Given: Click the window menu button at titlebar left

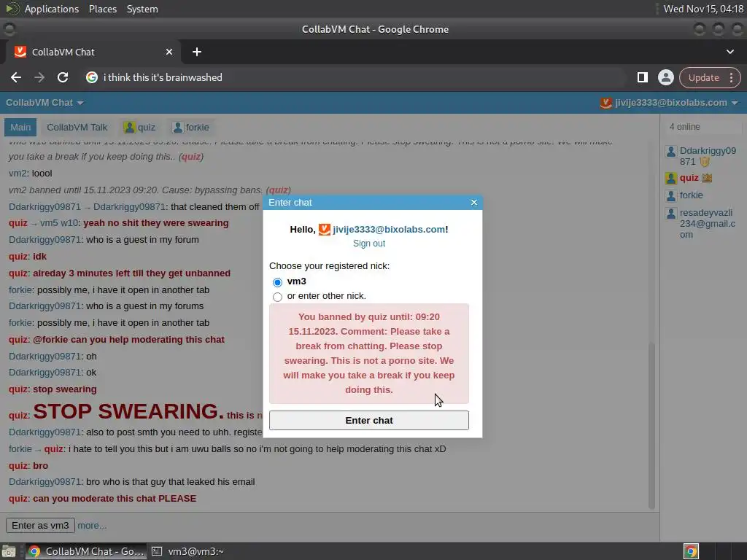Looking at the screenshot, I should (9, 29).
